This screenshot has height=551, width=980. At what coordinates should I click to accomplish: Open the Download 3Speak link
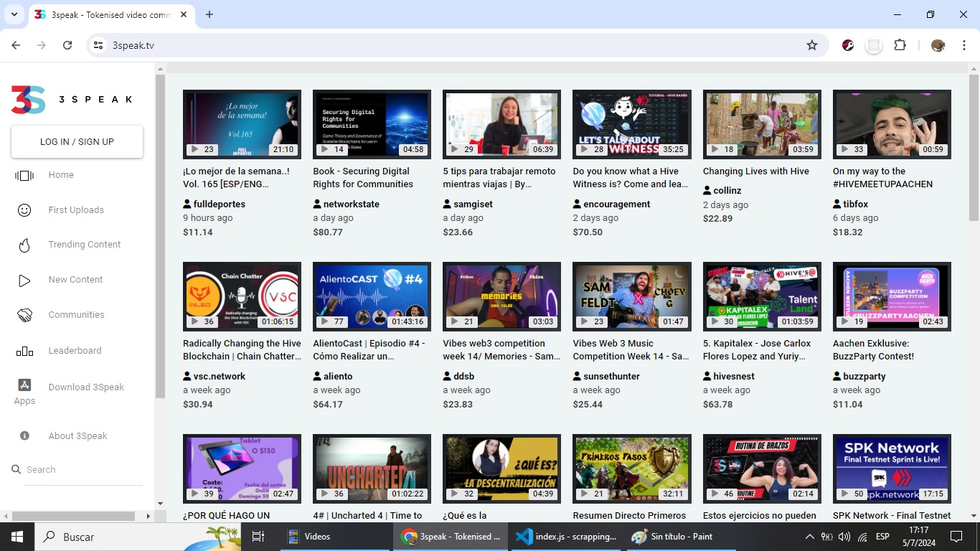[x=86, y=387]
